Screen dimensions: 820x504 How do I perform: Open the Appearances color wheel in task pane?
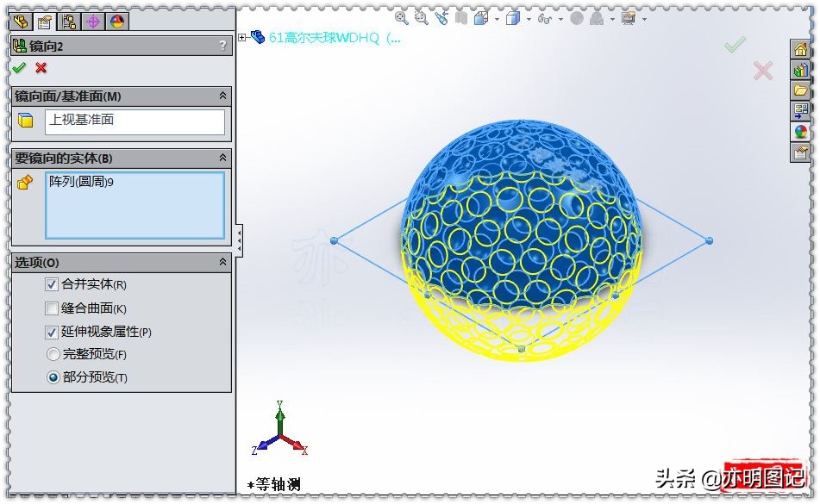click(803, 129)
